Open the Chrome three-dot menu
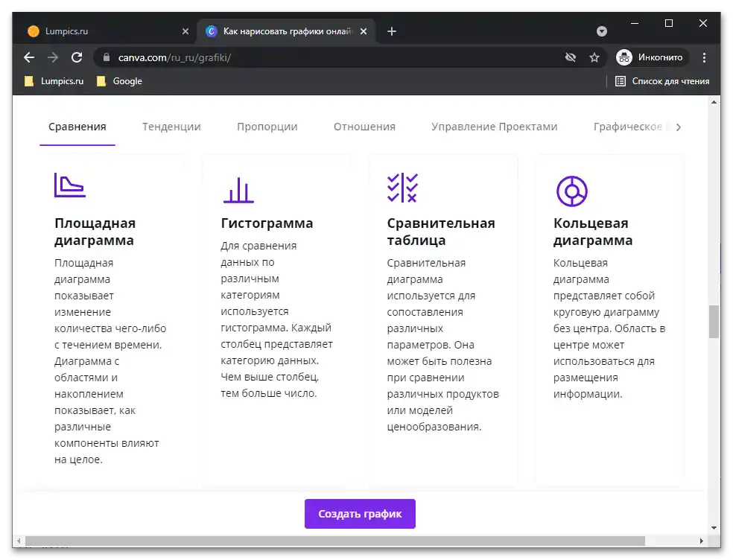The image size is (733, 560). pyautogui.click(x=704, y=57)
